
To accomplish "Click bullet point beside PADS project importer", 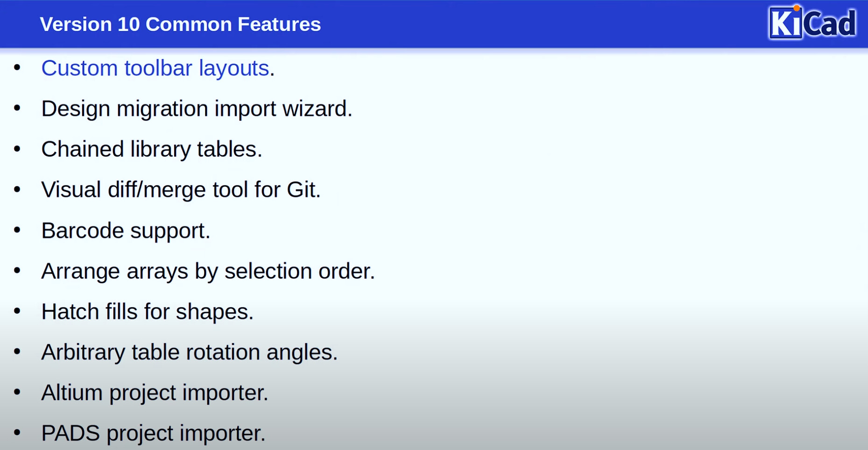I will click(17, 433).
